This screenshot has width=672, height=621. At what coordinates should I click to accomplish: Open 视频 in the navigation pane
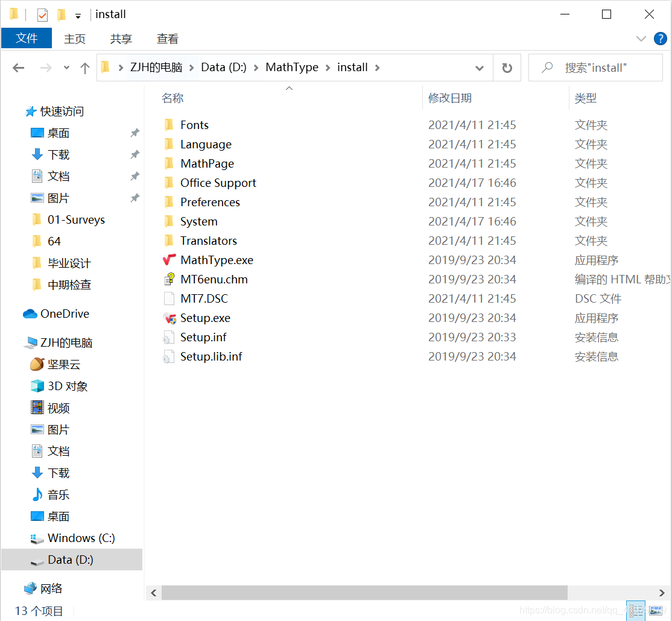pyautogui.click(x=51, y=408)
